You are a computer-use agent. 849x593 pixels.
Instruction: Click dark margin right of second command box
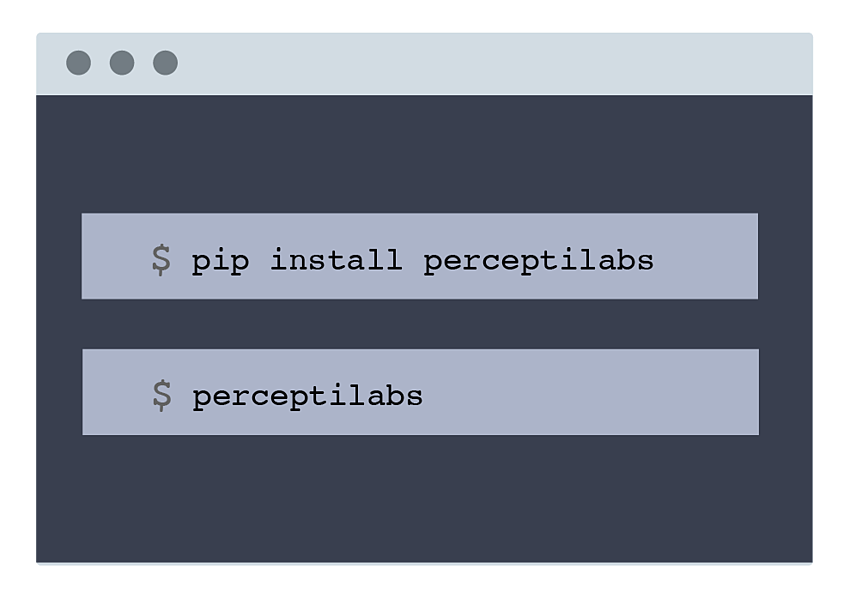(786, 392)
